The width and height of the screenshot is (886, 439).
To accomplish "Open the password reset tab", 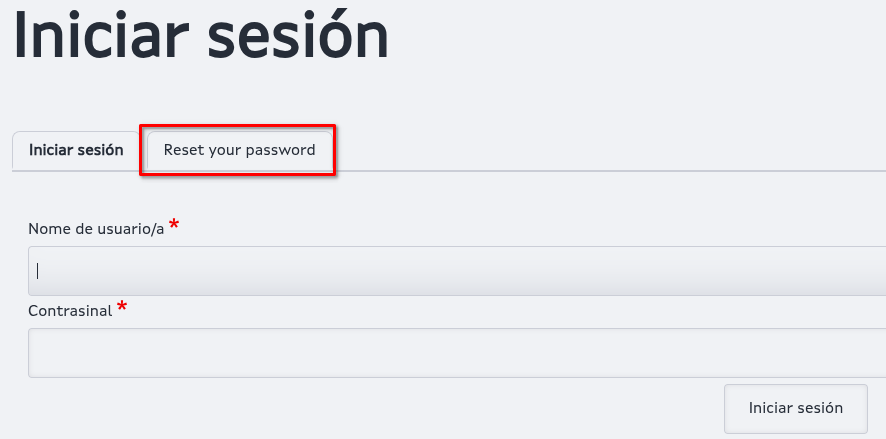I will pos(239,151).
